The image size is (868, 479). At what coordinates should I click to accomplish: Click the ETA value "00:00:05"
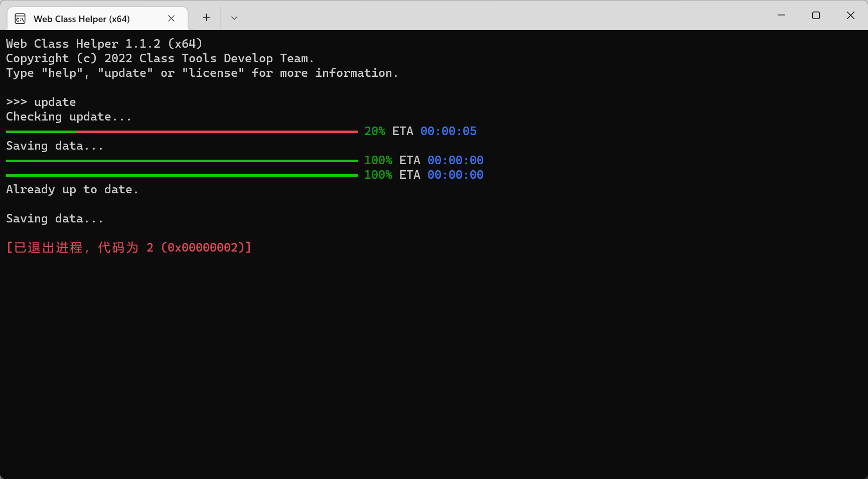pos(449,131)
